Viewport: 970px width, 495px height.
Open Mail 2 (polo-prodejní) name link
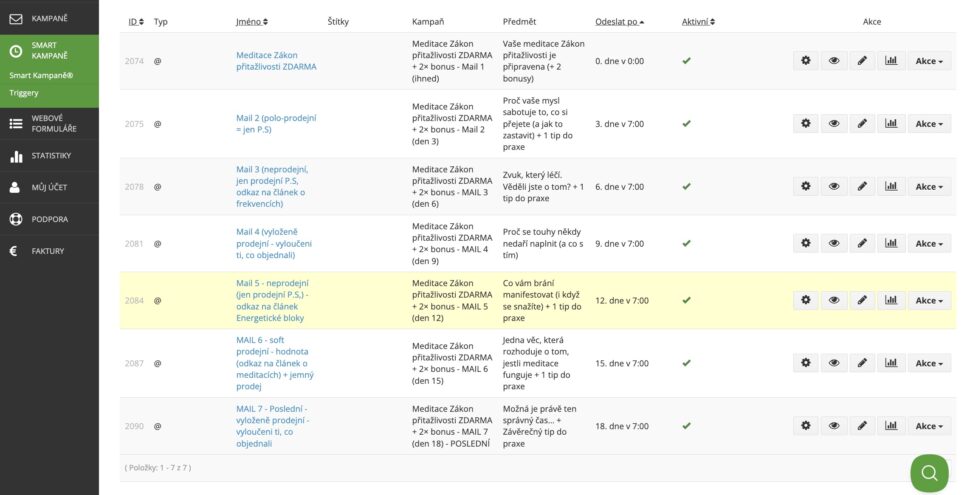276,124
